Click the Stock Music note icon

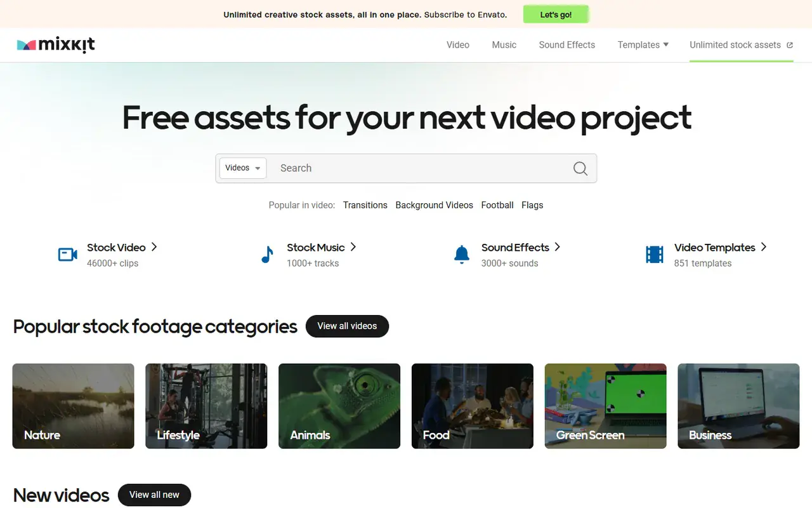[x=267, y=255]
